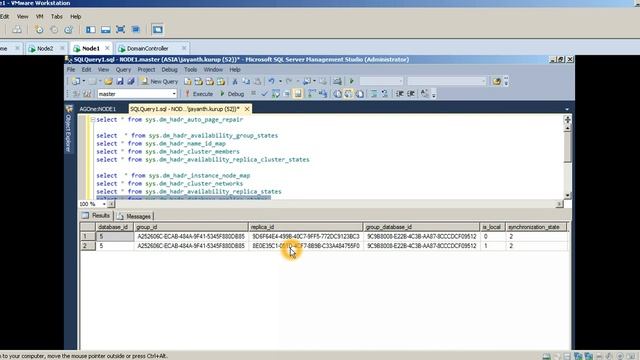Viewport: 640px width, 360px height.
Task: Take a VMware snapshot of this virtual machine
Action: 39,29
